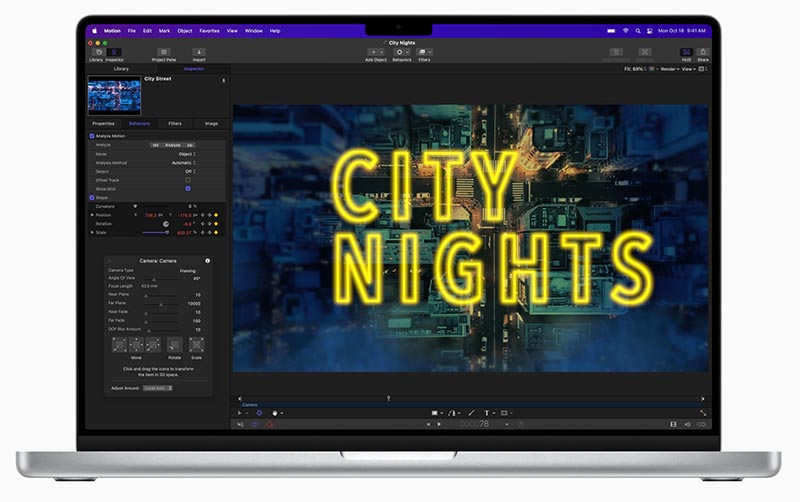The image size is (800, 502).
Task: Click the Import toolbar icon
Action: [199, 53]
